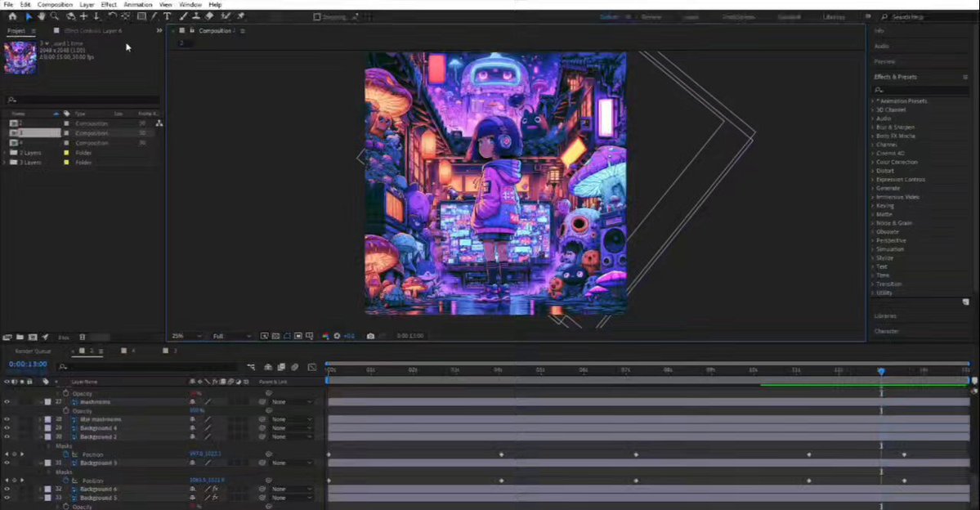Image resolution: width=980 pixels, height=510 pixels.
Task: Toggle Position stopwatch under Background 2
Action: point(65,454)
